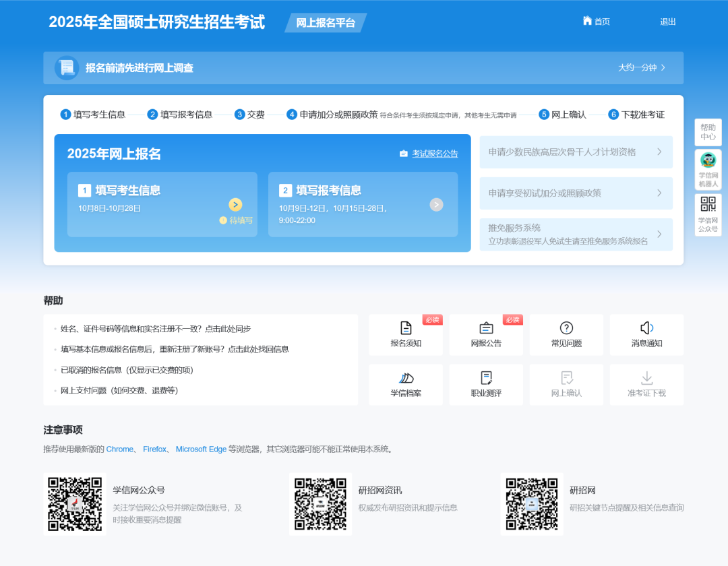This screenshot has width=728, height=566.
Task: Expand 申请少数民族高层次骨干人才计划资格 row
Action: [x=659, y=152]
